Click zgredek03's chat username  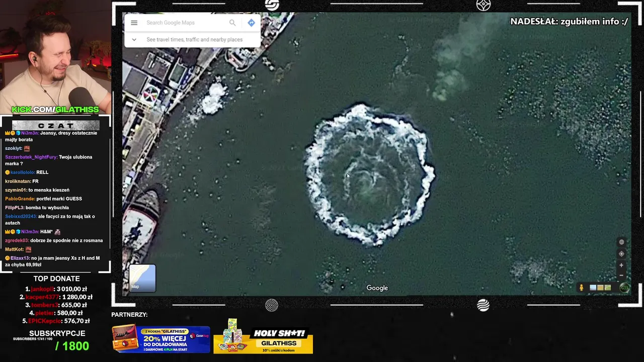pos(17,240)
